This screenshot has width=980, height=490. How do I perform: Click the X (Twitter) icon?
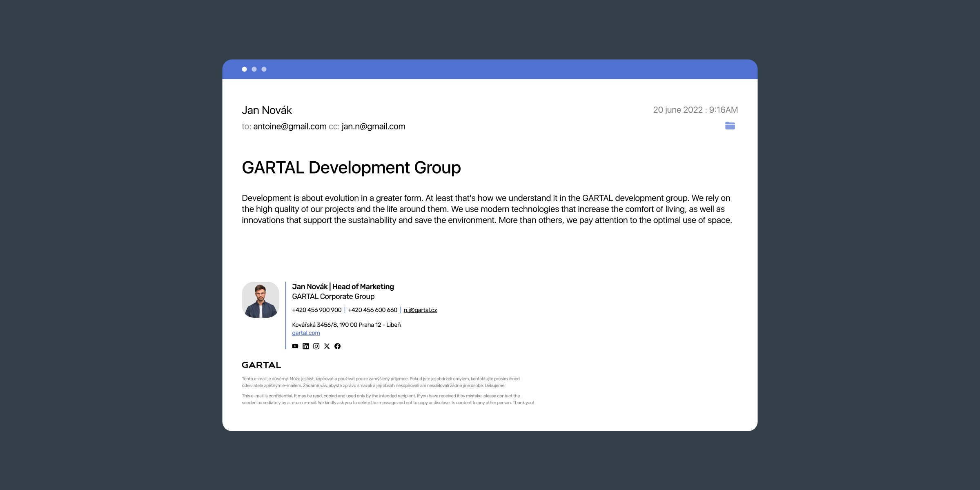(327, 346)
